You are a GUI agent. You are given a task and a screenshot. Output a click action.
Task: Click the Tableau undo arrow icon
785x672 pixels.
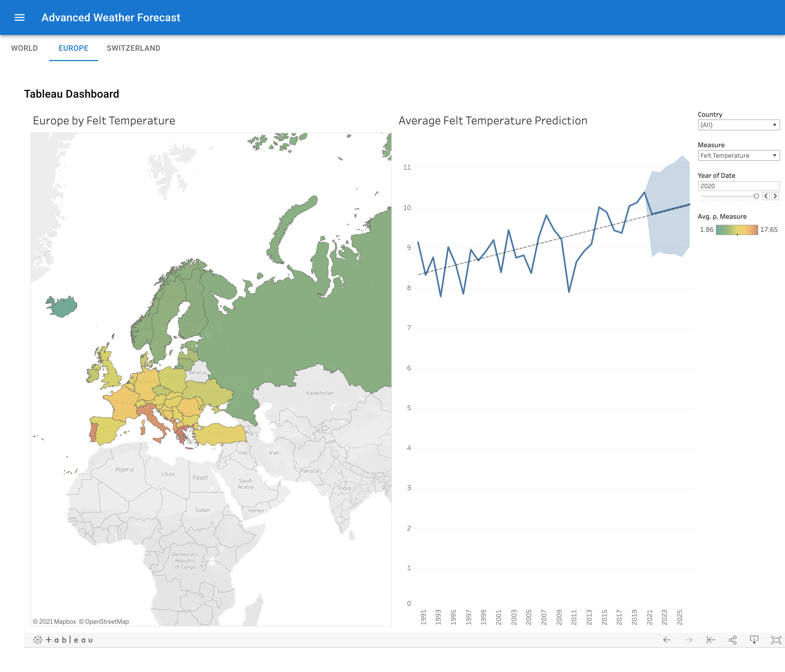(667, 640)
